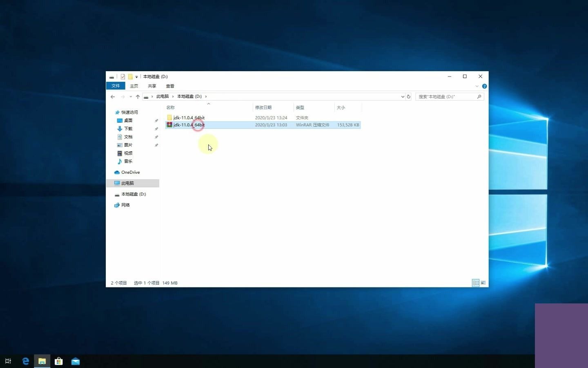Open 视频 in the navigation pane

(128, 153)
